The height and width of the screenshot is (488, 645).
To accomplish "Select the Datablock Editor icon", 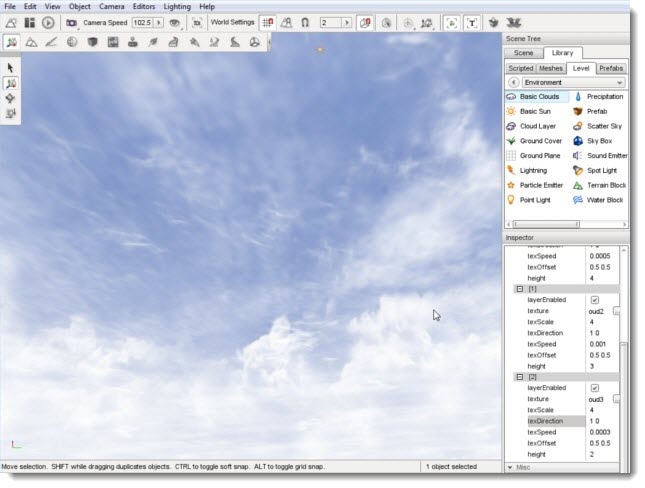I will [113, 42].
